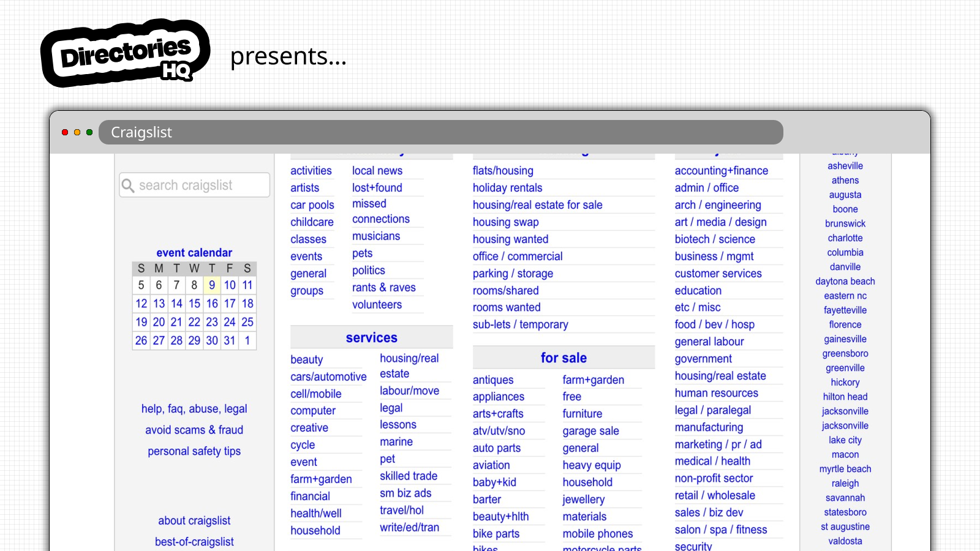Open marketing / pr / ad jobs
Viewport: 980px width, 551px height.
tap(718, 444)
